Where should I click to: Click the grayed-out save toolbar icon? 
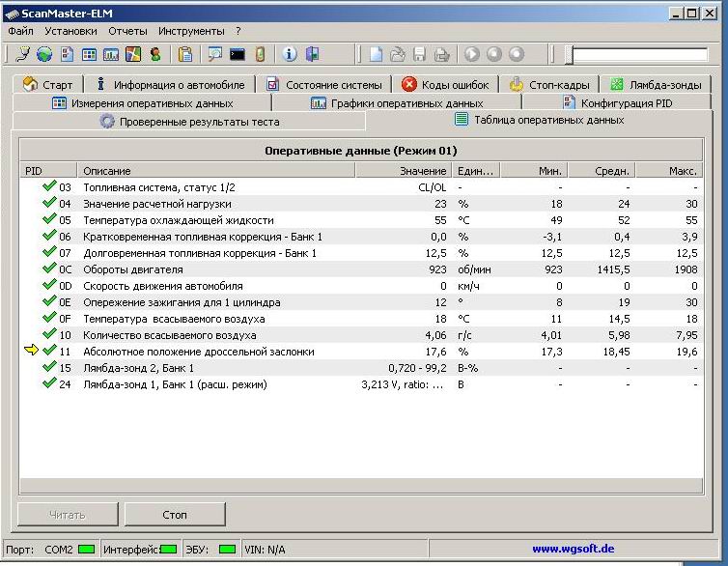pyautogui.click(x=419, y=55)
